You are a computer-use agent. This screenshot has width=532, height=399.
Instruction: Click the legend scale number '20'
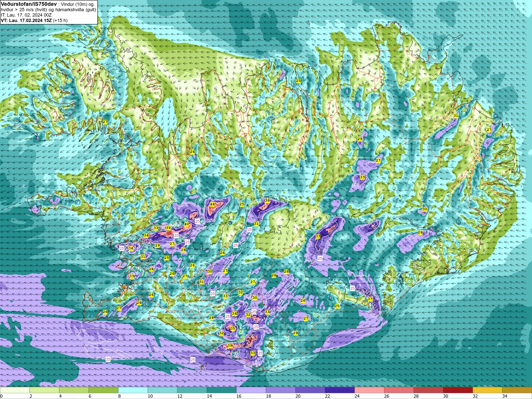point(298,396)
